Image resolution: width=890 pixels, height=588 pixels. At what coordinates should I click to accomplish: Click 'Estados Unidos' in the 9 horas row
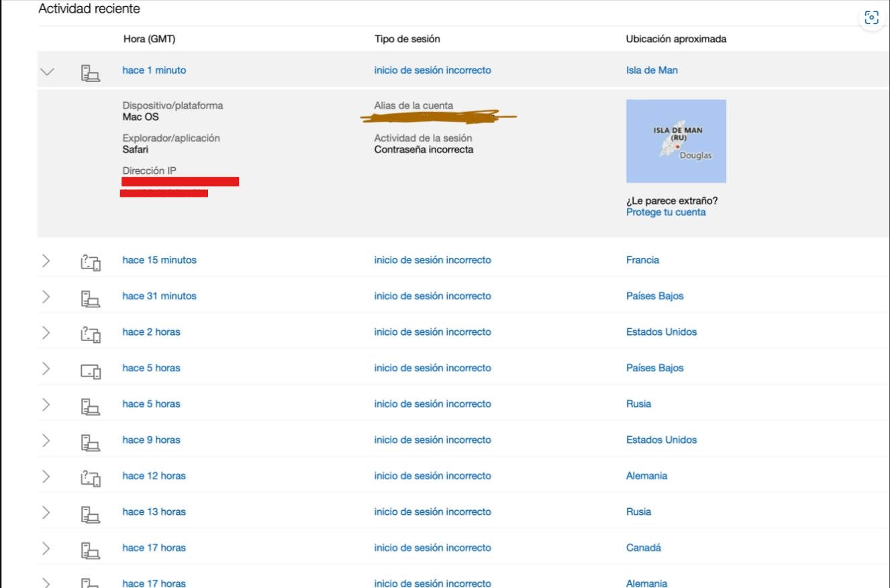tap(662, 440)
